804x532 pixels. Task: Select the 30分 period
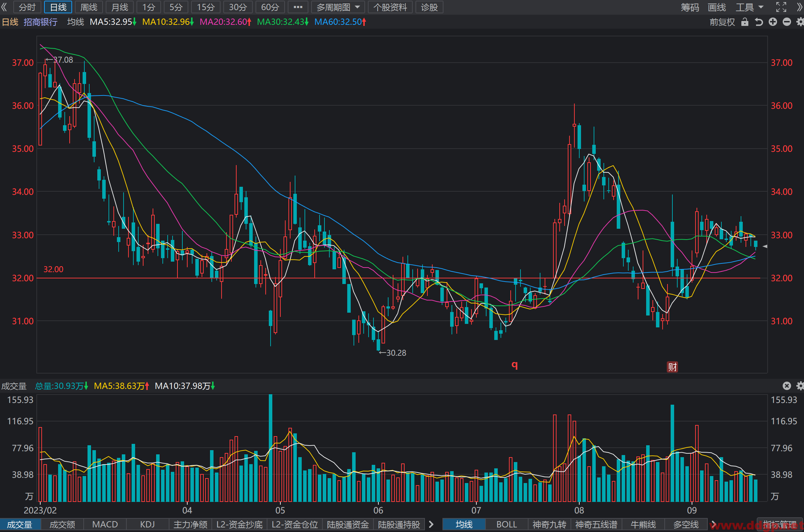[238, 7]
